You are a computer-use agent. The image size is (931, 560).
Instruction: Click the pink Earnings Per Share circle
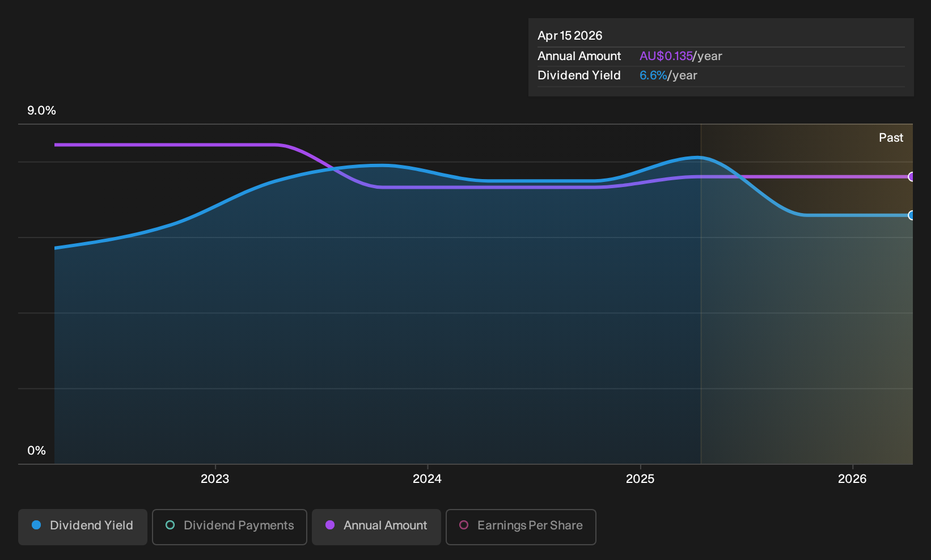pyautogui.click(x=464, y=525)
